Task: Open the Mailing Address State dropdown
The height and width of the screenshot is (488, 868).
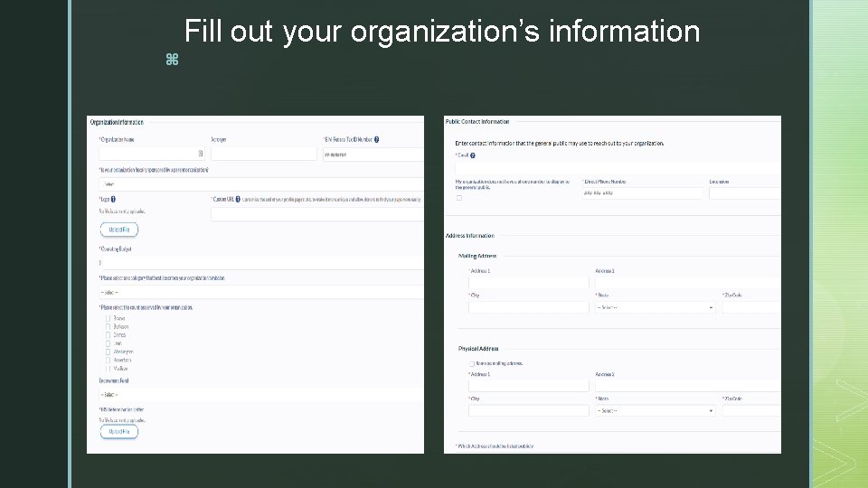Action: (x=656, y=307)
